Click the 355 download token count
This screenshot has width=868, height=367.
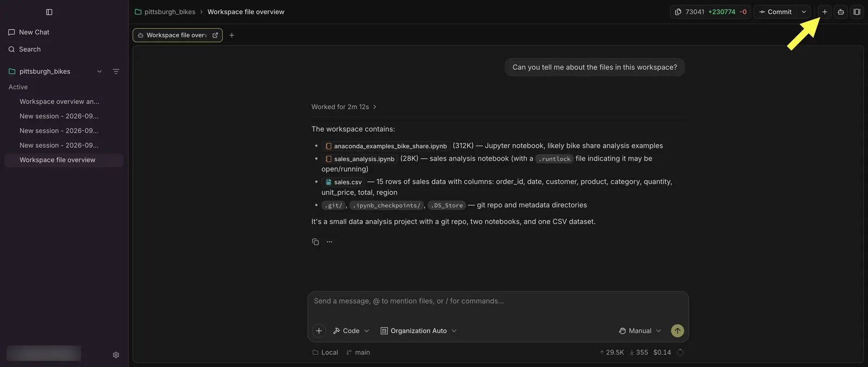tap(639, 352)
